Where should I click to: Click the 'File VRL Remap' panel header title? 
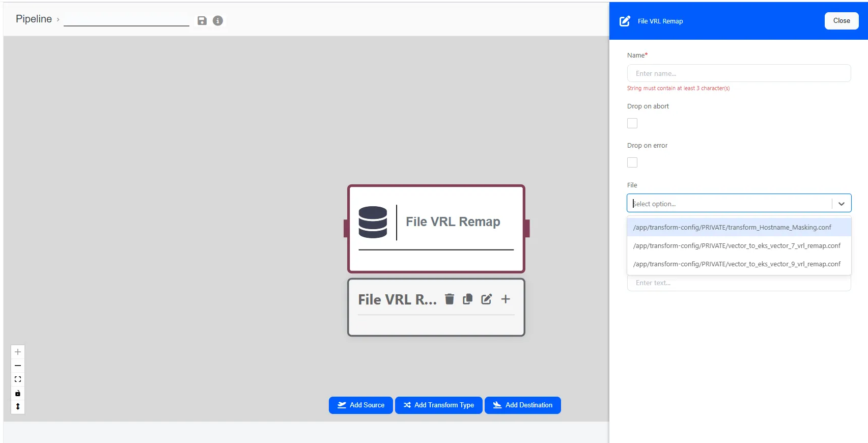tap(660, 21)
